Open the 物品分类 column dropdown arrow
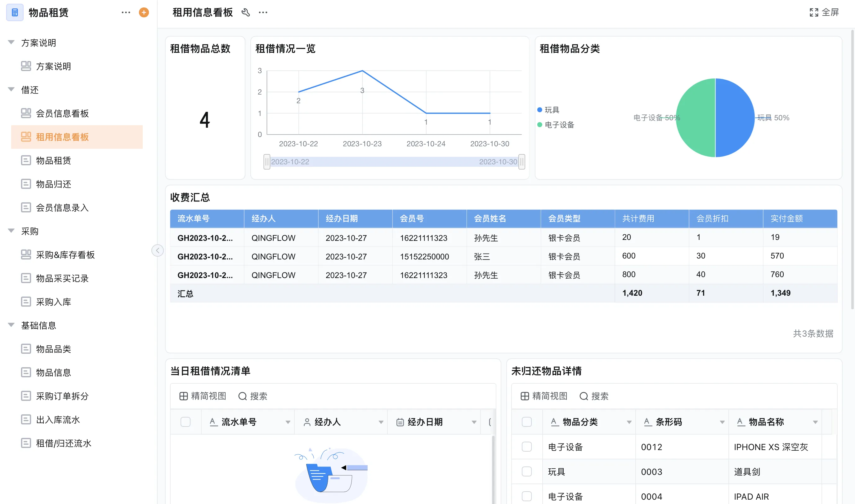855x504 pixels. pyautogui.click(x=629, y=422)
